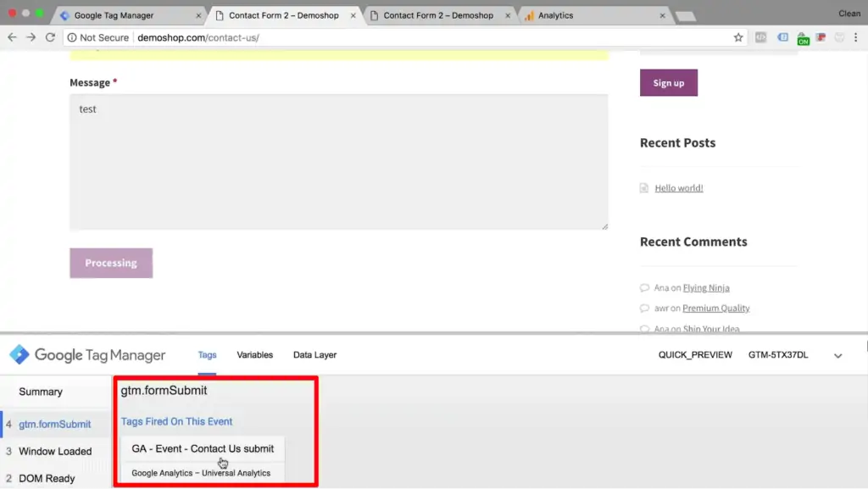Open the Chrome three-dot menu

[x=856, y=37]
